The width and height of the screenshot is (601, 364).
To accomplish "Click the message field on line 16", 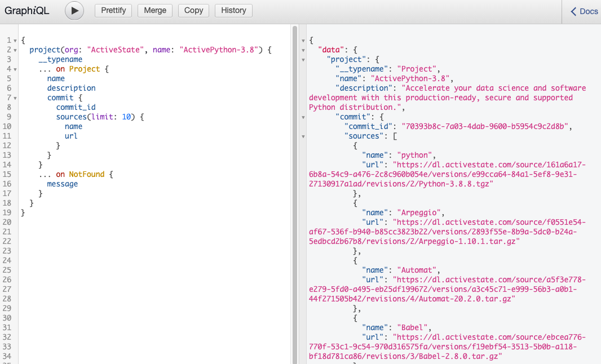I will click(63, 184).
